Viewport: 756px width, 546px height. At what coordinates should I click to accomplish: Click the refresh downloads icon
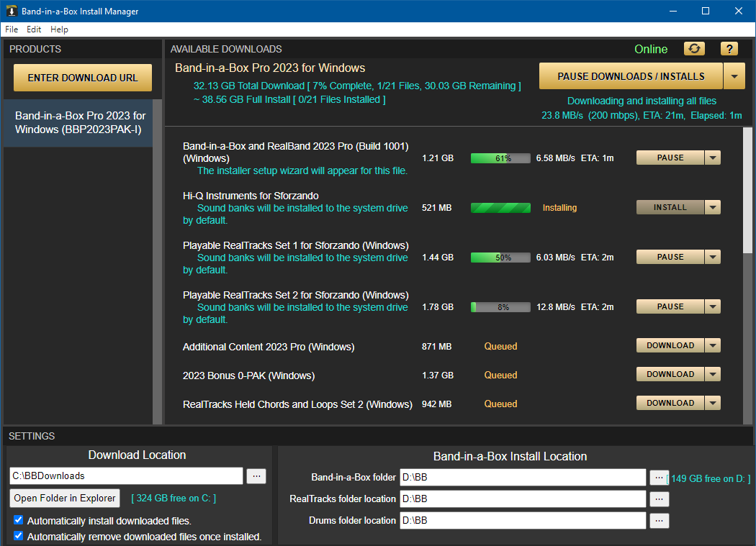point(694,49)
